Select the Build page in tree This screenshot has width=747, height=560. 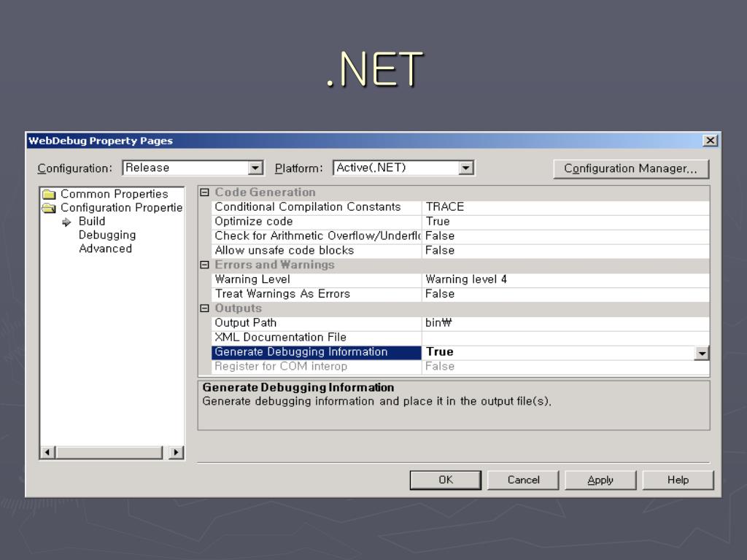click(x=92, y=222)
